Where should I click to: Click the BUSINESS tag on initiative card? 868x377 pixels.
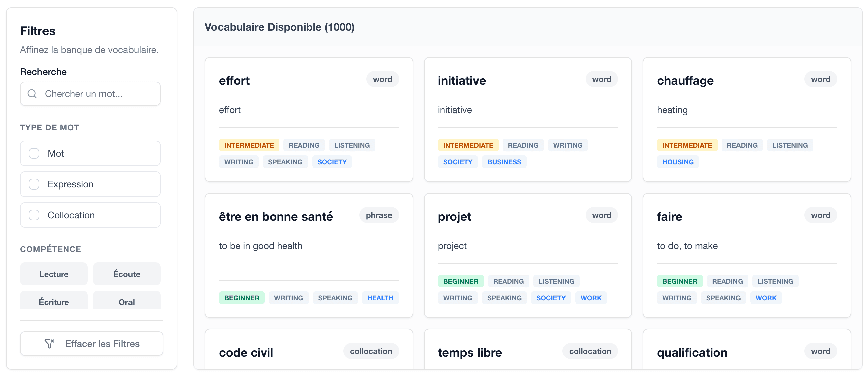pyautogui.click(x=504, y=162)
